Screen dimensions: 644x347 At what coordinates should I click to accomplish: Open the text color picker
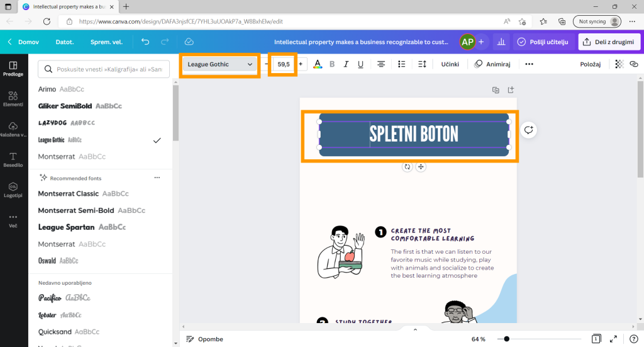point(318,64)
